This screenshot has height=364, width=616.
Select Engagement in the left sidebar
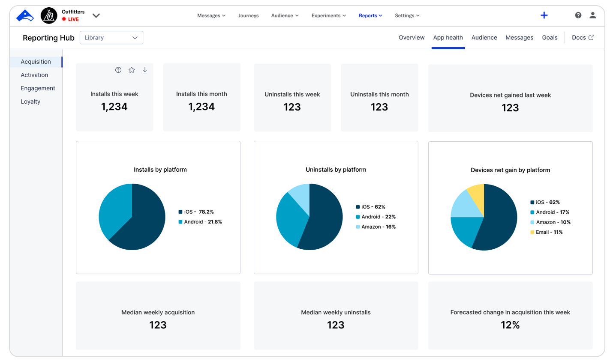point(38,88)
